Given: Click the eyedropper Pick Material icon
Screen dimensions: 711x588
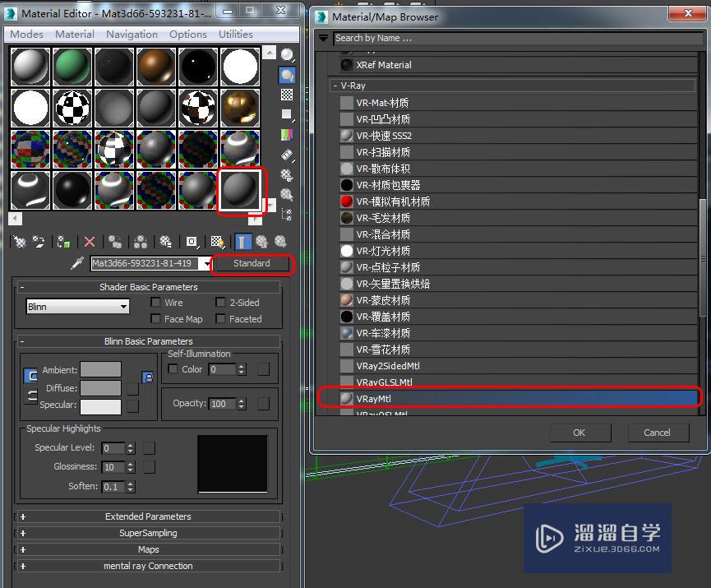Looking at the screenshot, I should 77,263.
